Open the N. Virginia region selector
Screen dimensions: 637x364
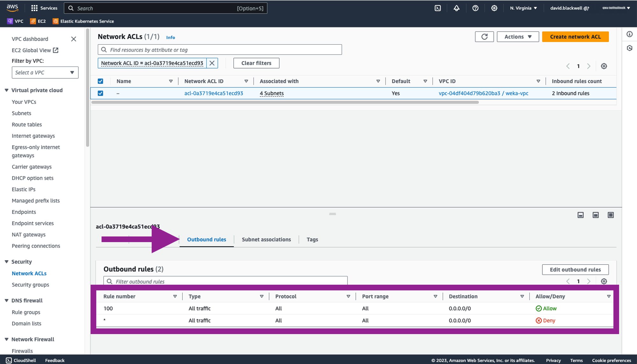click(x=523, y=8)
